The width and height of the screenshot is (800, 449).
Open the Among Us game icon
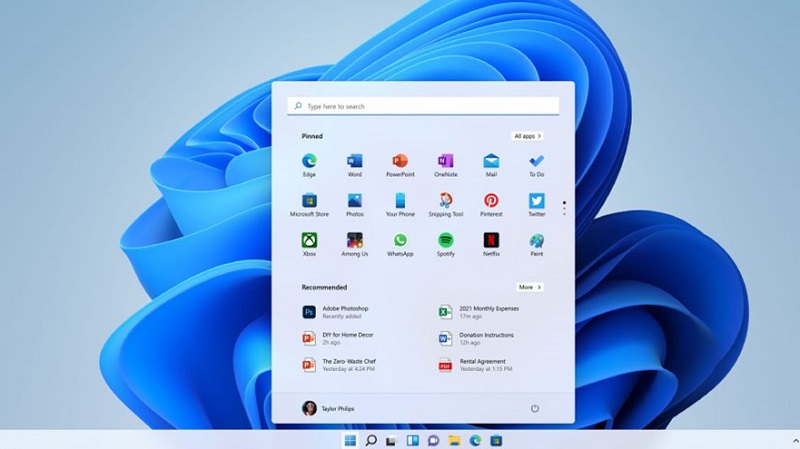coord(355,244)
